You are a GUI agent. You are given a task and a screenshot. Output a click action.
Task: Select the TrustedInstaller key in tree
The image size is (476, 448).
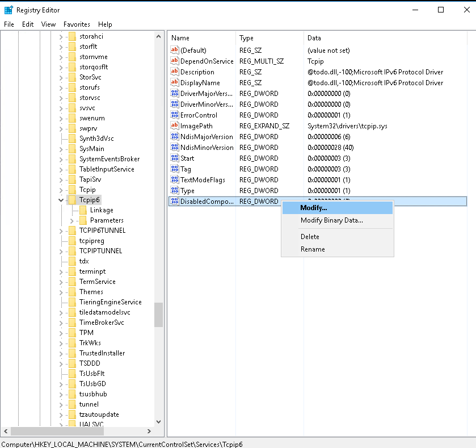click(102, 353)
